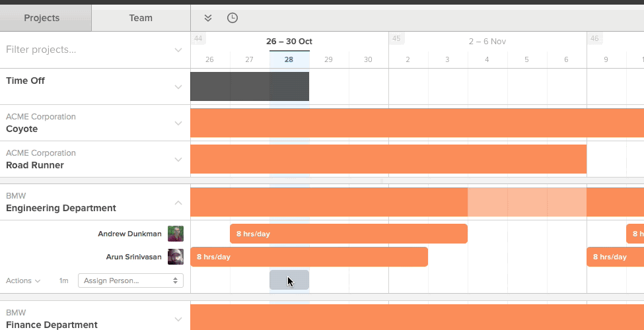
Task: Expand the Time Off row
Action: click(x=178, y=86)
